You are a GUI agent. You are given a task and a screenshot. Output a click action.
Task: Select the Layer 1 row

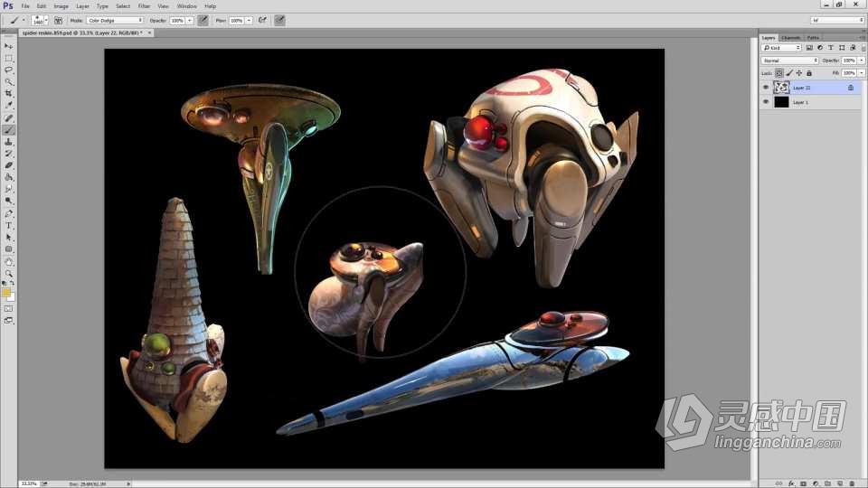[x=810, y=102]
